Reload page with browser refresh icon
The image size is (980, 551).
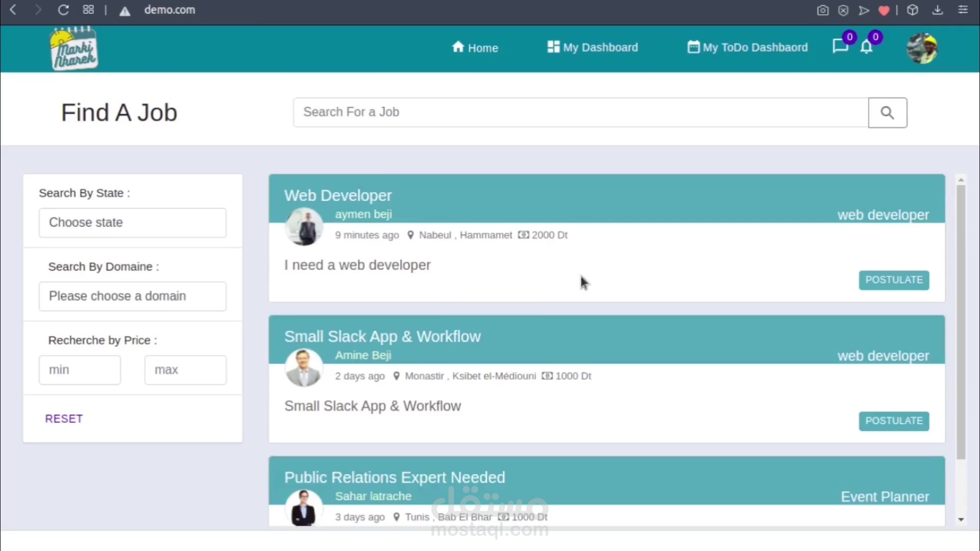pyautogui.click(x=63, y=10)
